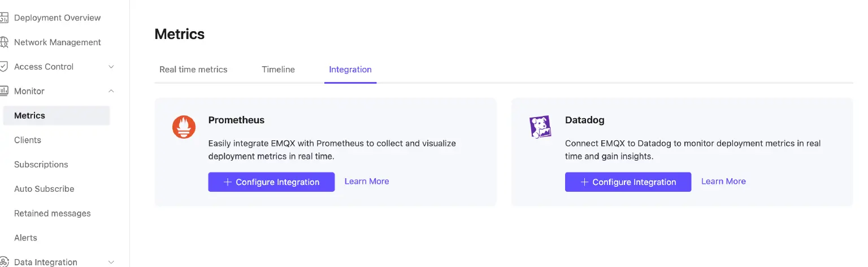Open Retained messages page
Image resolution: width=868 pixels, height=267 pixels.
click(53, 213)
